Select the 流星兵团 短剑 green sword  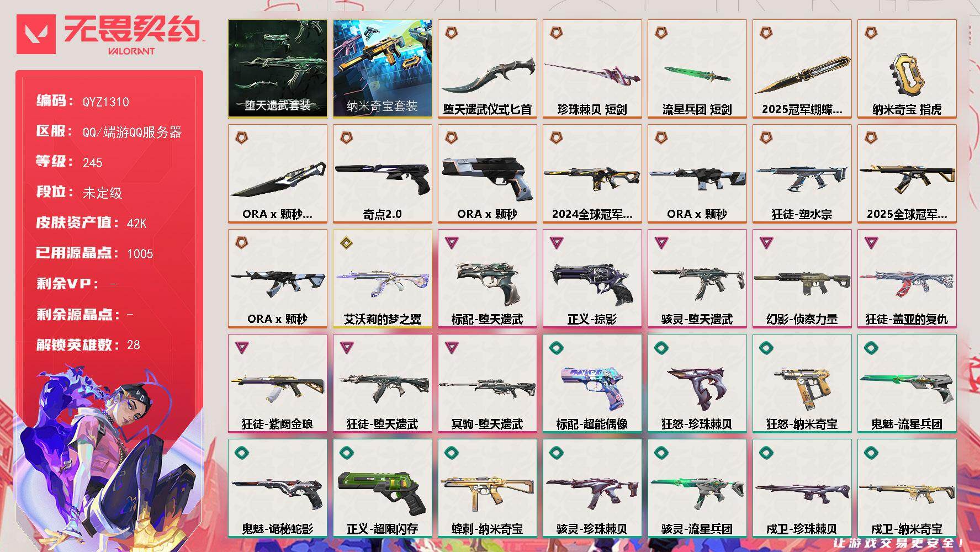[x=697, y=68]
